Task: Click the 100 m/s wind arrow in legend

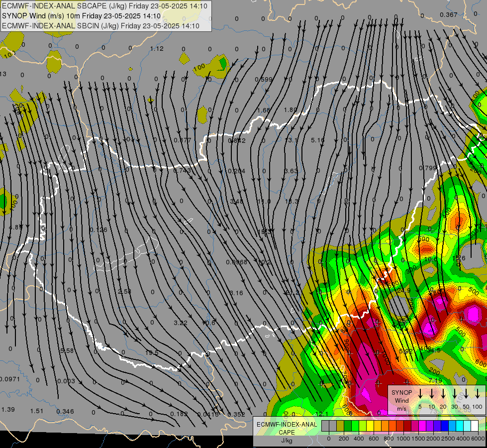Action: pyautogui.click(x=478, y=394)
